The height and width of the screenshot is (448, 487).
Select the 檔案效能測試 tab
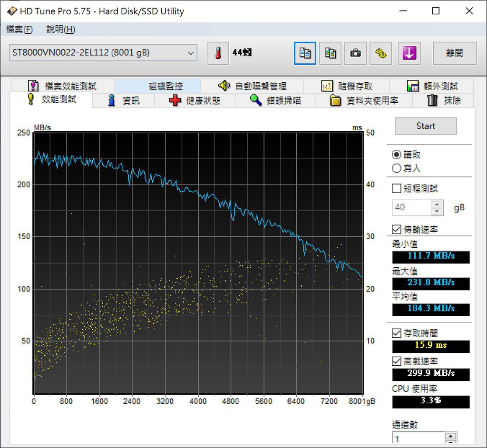pos(62,86)
